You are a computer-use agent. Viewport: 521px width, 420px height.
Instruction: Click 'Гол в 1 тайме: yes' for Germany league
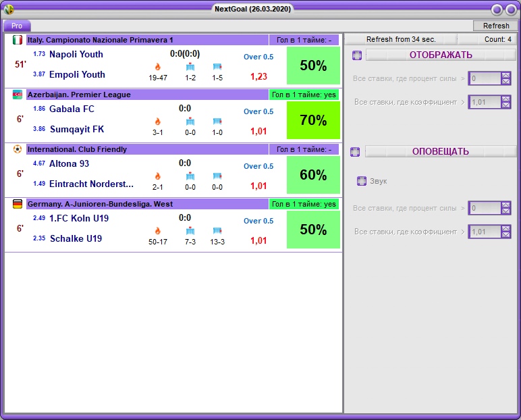click(304, 204)
